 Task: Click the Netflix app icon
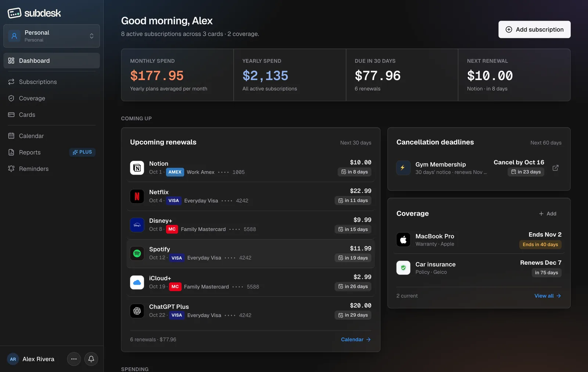pyautogui.click(x=137, y=196)
